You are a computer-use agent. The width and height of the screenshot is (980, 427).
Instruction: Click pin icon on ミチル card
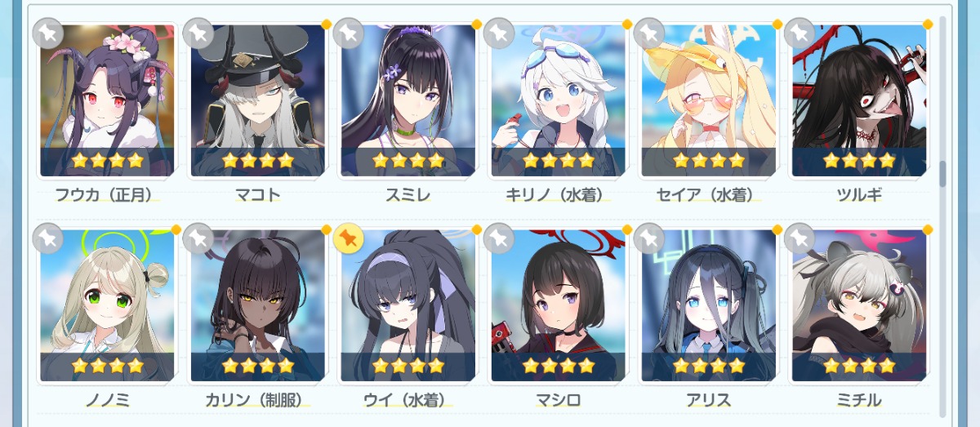pyautogui.click(x=800, y=239)
